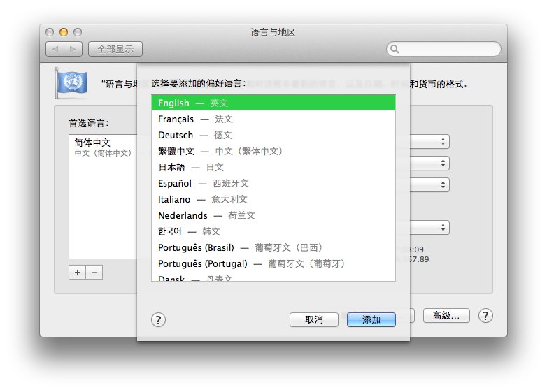
Task: Open the first popup menu on the right
Action: point(429,141)
